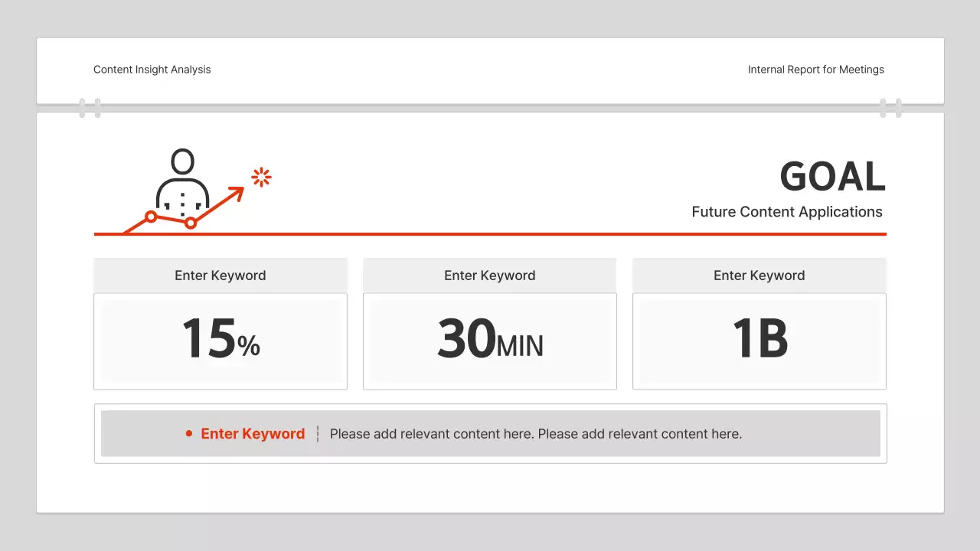980x551 pixels.
Task: Click the red Enter Keyword text
Action: [x=253, y=434]
